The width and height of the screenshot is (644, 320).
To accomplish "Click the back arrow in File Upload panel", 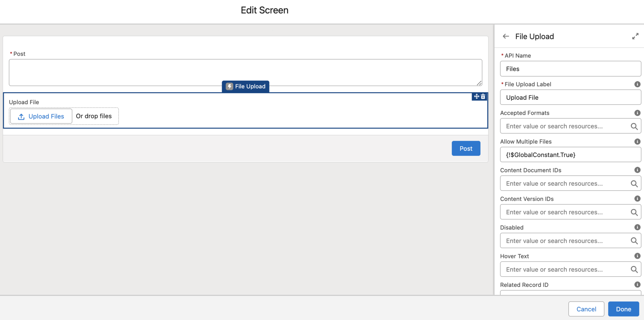I will [x=506, y=36].
